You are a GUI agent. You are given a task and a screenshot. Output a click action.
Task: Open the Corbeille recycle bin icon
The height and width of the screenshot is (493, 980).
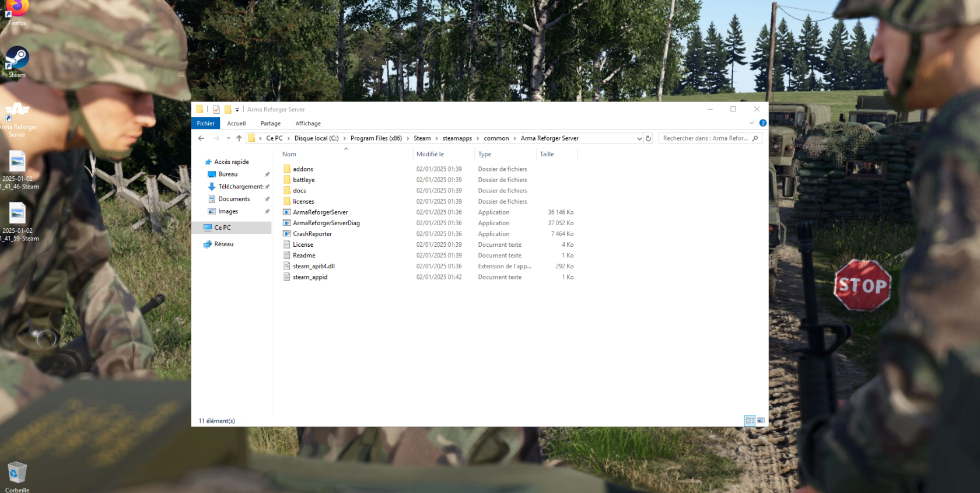(x=17, y=477)
